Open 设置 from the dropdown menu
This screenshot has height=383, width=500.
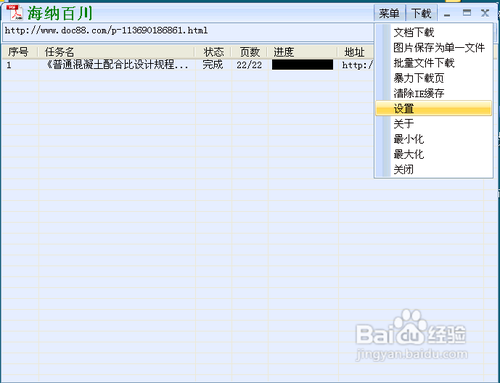[434, 108]
